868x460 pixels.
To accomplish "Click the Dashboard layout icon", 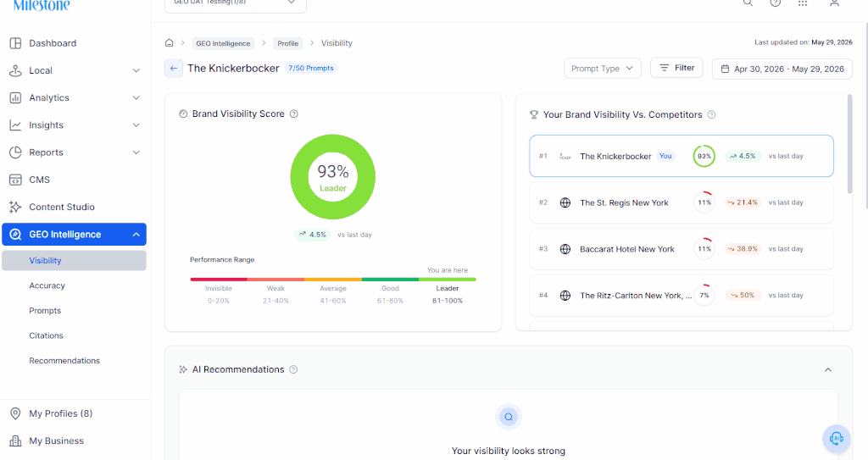I will coord(15,43).
